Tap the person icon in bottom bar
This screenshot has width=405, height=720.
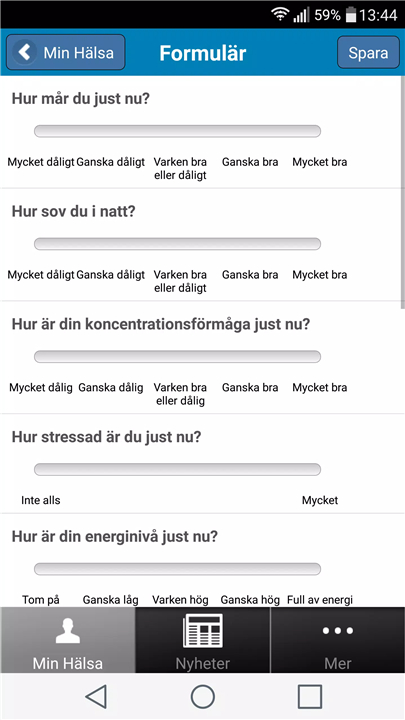(68, 631)
